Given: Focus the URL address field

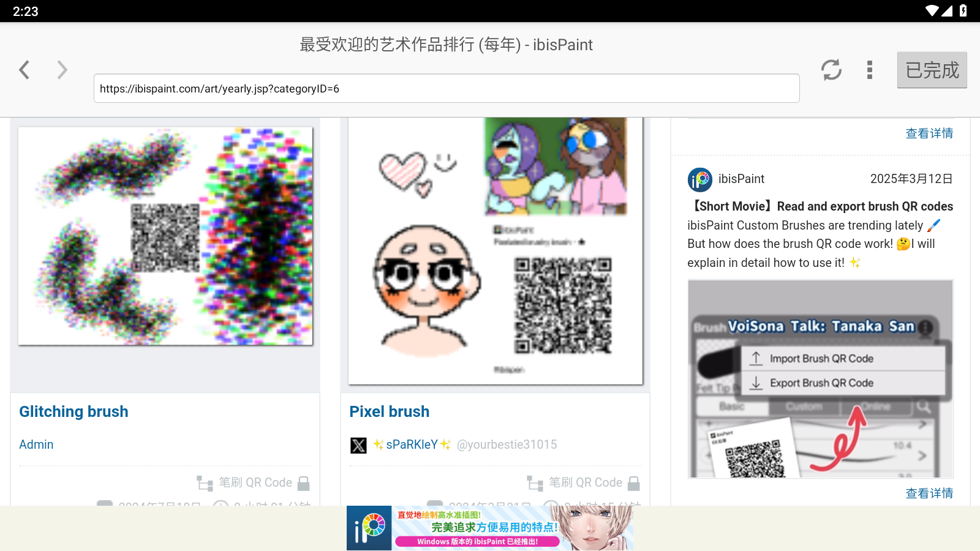Looking at the screenshot, I should click(447, 88).
